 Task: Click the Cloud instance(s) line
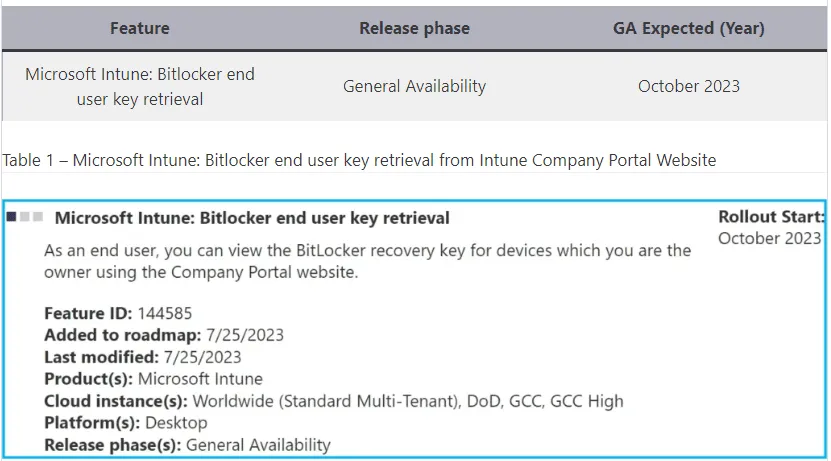tap(333, 401)
